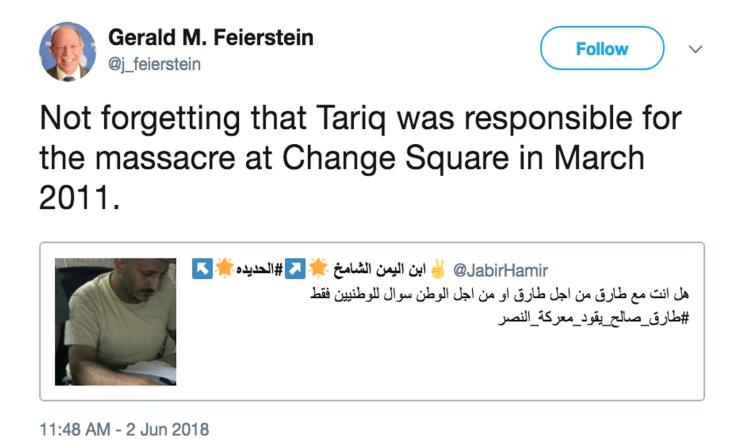This screenshot has width=747, height=441.
Task: Open the quoted tweet's photo thumbnail
Action: click(115, 322)
